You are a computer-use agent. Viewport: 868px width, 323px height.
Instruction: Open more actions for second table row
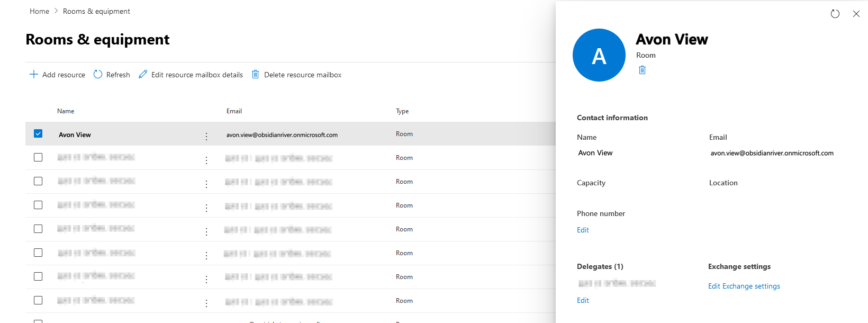click(x=206, y=160)
